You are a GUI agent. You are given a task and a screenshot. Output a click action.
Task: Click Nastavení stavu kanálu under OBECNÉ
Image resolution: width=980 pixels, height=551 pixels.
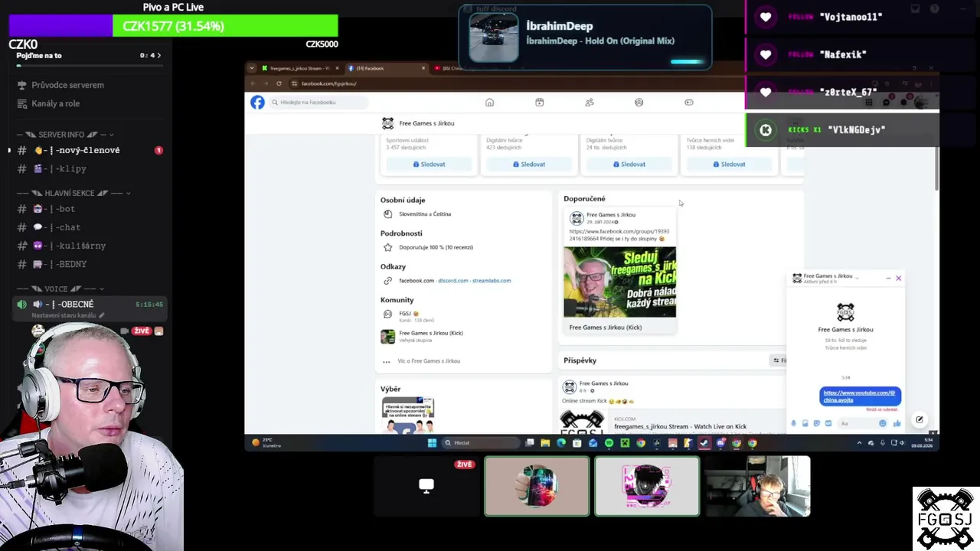67,315
